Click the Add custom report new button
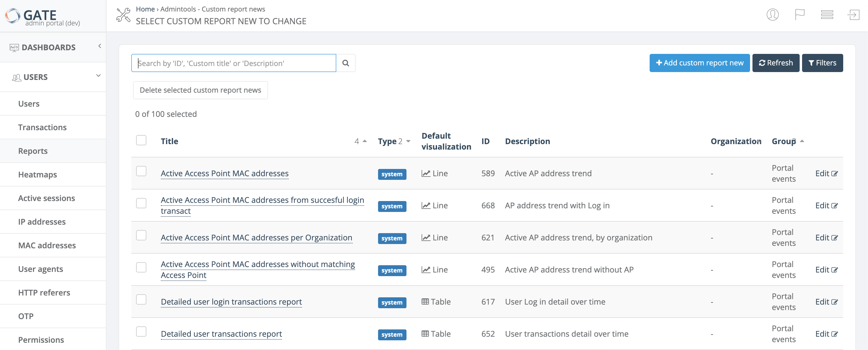The height and width of the screenshot is (350, 868). click(699, 63)
